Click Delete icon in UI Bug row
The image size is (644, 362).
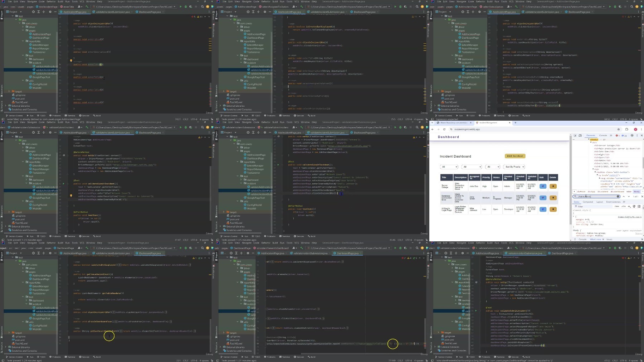point(553,209)
